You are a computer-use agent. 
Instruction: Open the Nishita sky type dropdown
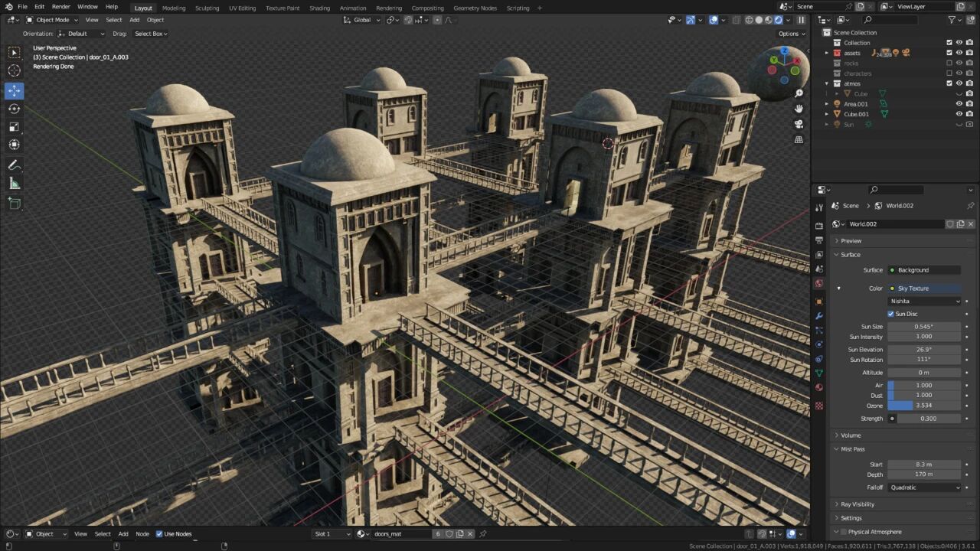[924, 301]
